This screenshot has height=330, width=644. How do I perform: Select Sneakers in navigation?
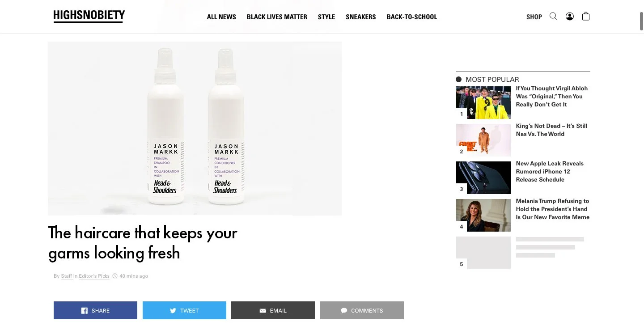point(361,17)
